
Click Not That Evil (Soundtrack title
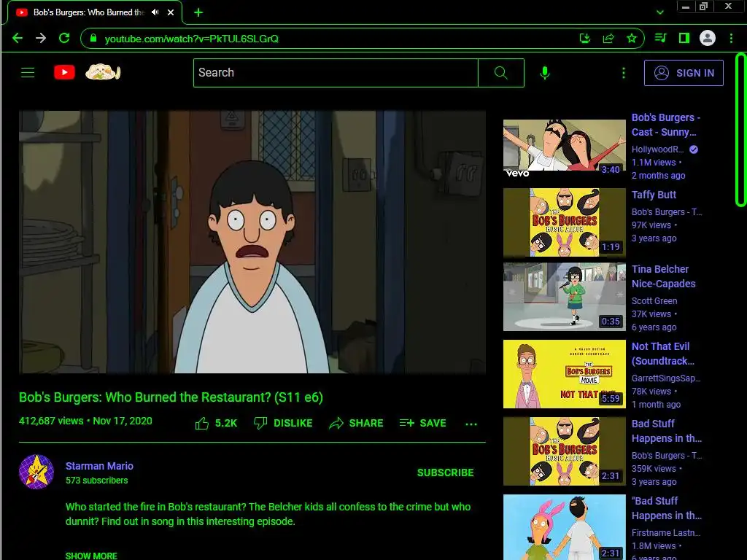click(662, 354)
